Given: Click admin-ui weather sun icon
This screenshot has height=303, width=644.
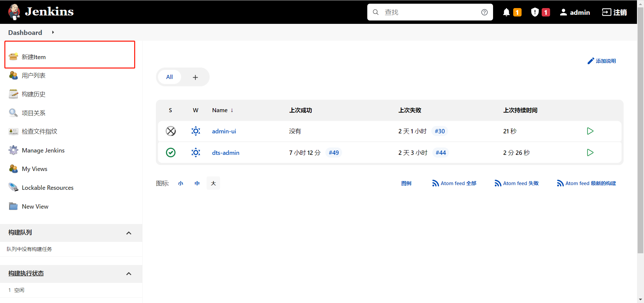Looking at the screenshot, I should point(196,131).
